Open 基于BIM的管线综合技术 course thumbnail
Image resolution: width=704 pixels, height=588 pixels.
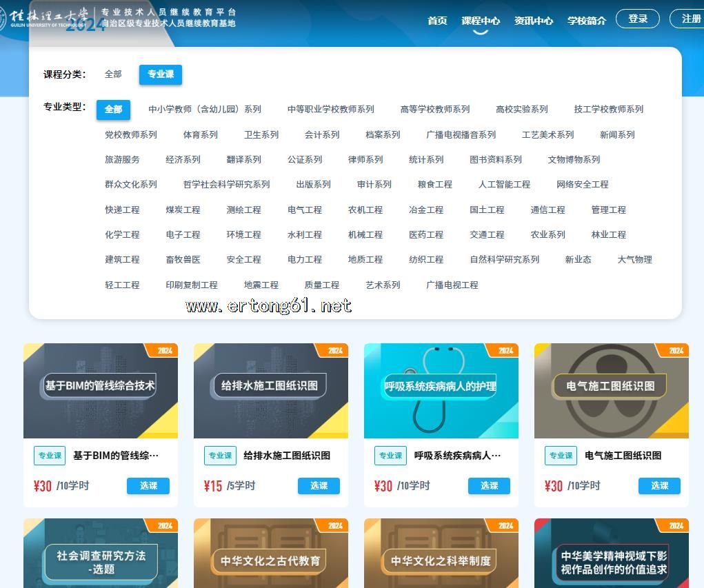[x=100, y=390]
